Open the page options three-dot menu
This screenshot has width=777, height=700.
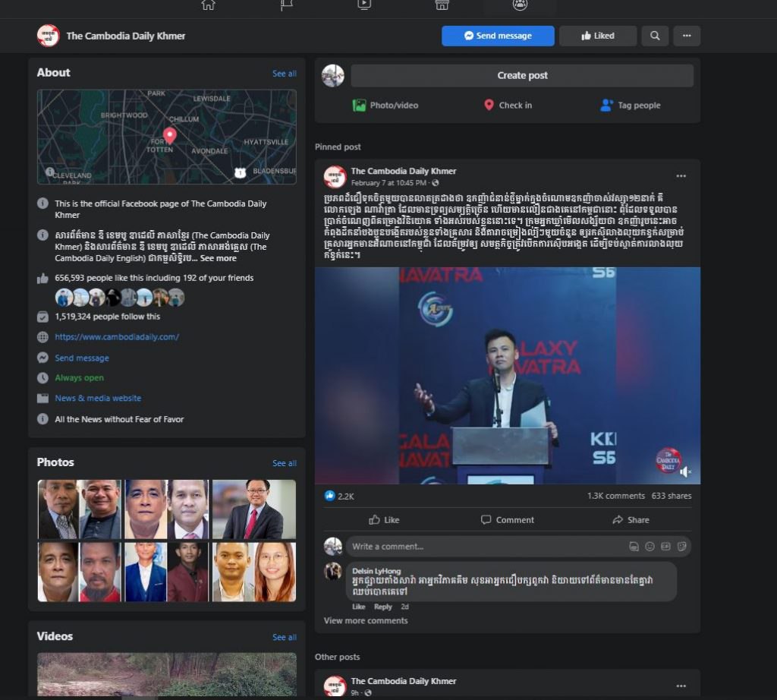(x=687, y=36)
